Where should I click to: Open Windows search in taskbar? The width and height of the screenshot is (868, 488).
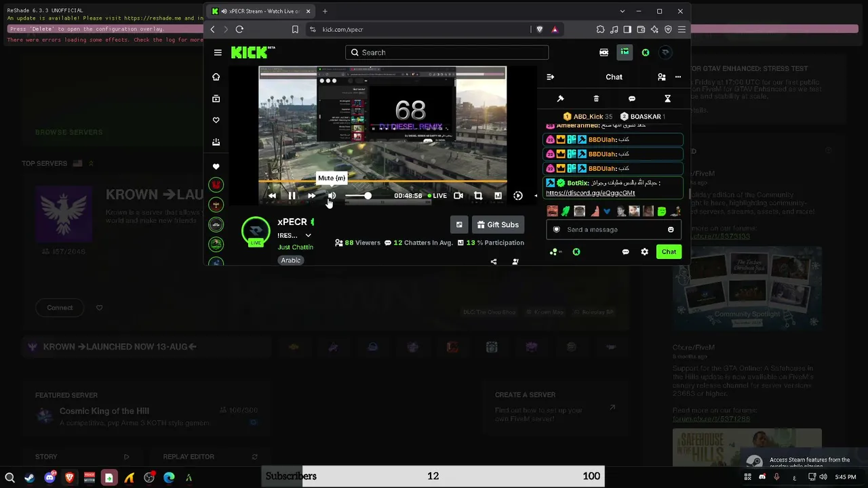pos(9,478)
